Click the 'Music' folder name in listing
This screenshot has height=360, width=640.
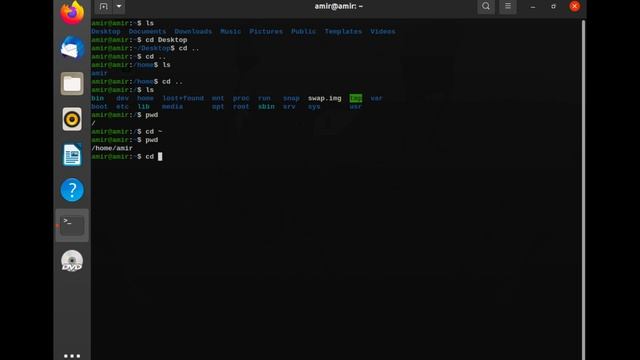point(231,31)
